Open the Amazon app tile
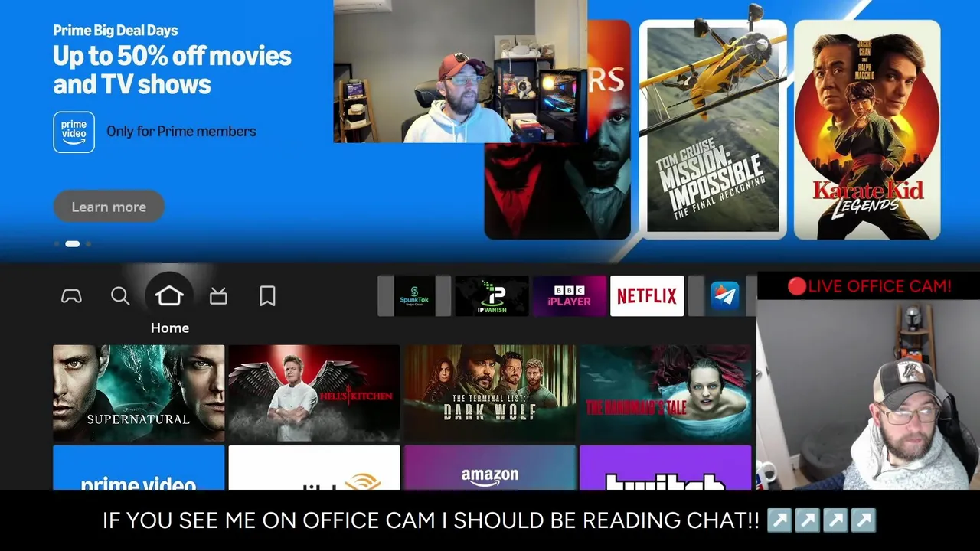This screenshot has height=551, width=980. 490,468
